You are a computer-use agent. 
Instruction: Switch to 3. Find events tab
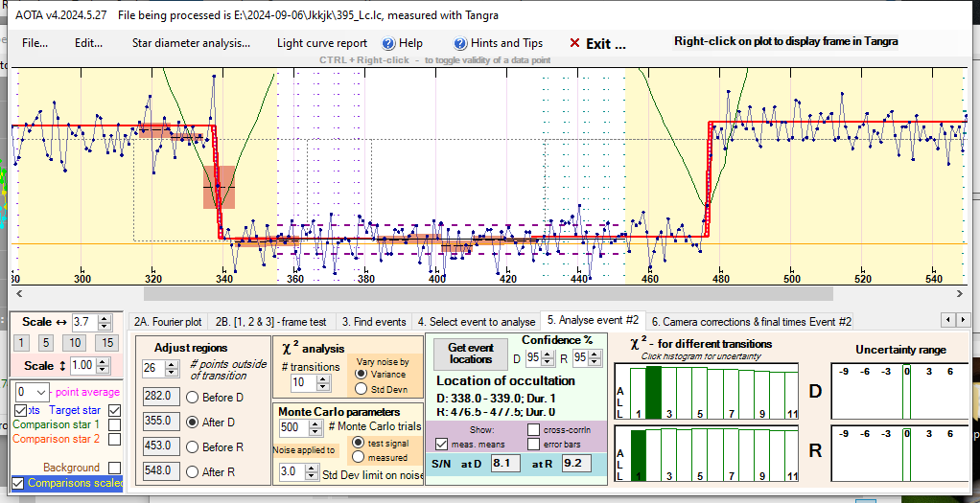pyautogui.click(x=374, y=322)
